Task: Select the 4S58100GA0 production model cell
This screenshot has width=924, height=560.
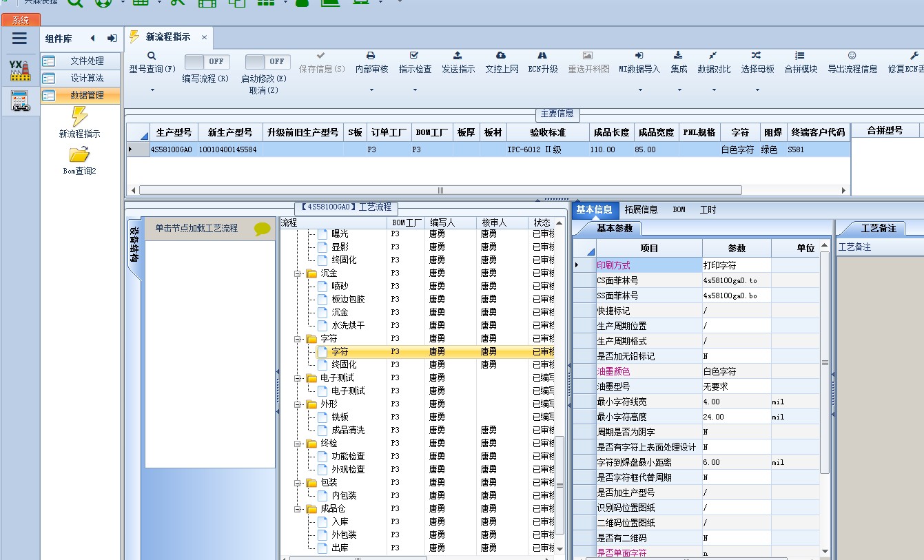Action: point(173,149)
